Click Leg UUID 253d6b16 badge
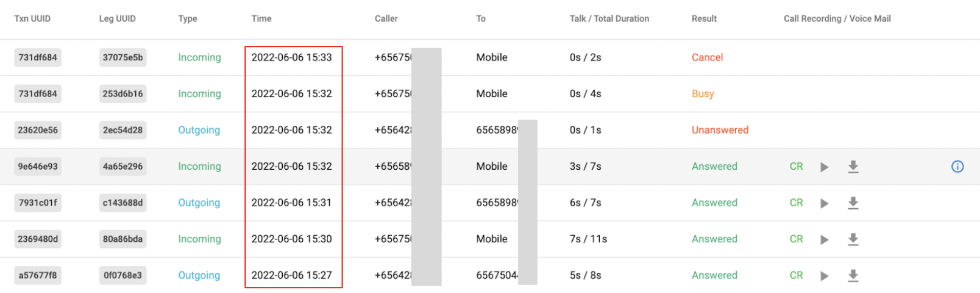Image resolution: width=980 pixels, height=293 pixels. coord(122,94)
